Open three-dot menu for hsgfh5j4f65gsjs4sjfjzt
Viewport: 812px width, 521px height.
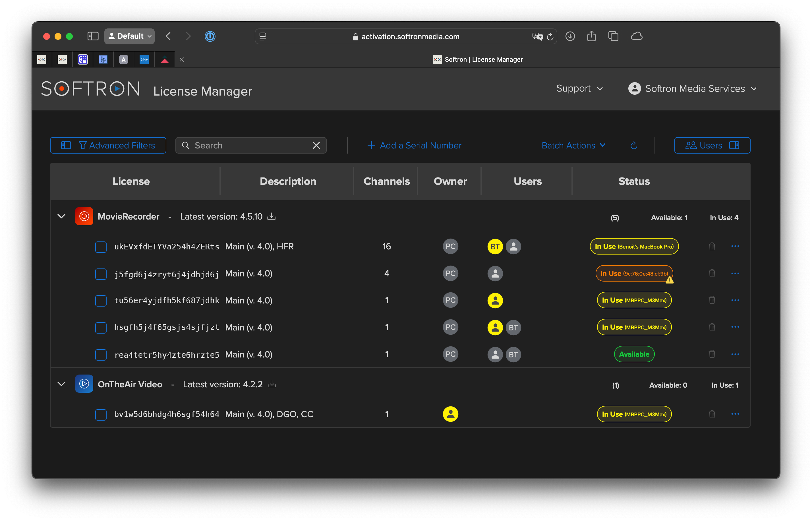(x=735, y=327)
